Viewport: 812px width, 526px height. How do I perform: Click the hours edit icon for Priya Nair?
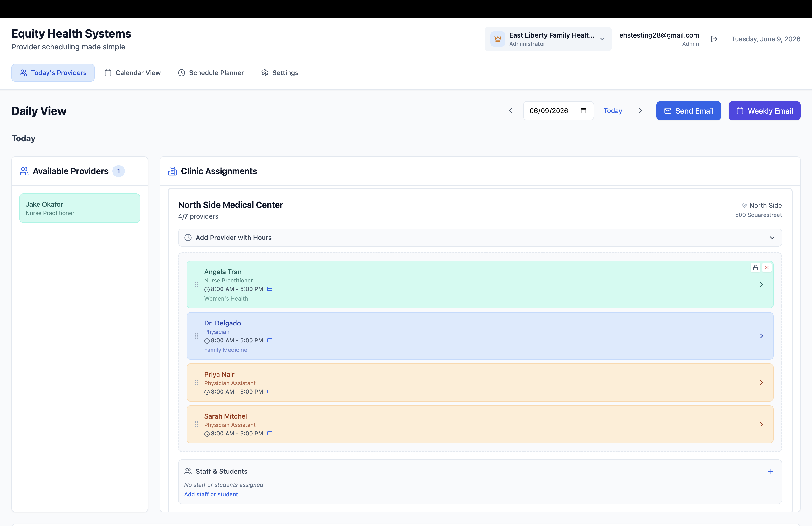[x=269, y=392]
